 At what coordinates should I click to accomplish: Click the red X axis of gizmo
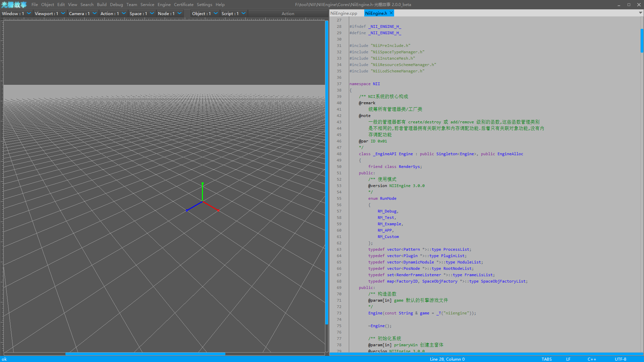211,206
